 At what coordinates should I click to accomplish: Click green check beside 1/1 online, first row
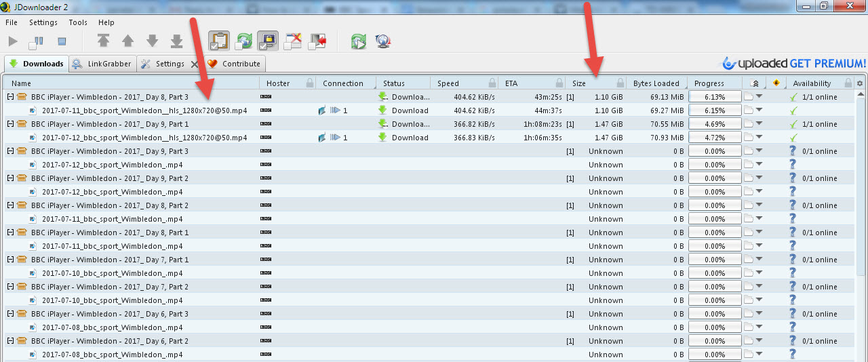(x=793, y=97)
